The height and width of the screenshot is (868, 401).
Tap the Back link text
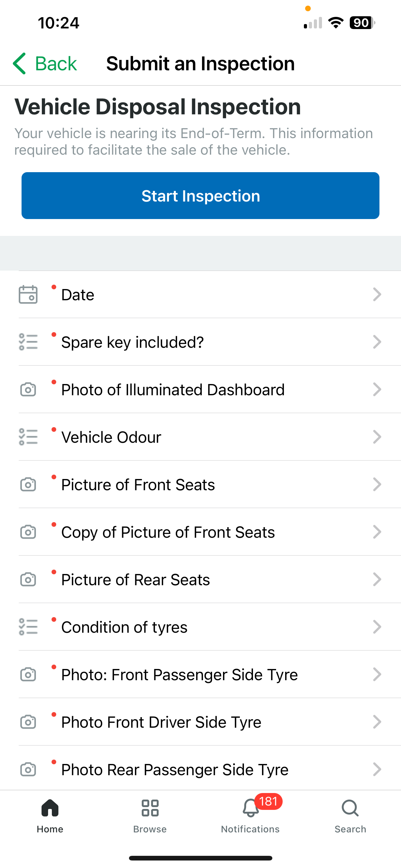click(x=56, y=63)
